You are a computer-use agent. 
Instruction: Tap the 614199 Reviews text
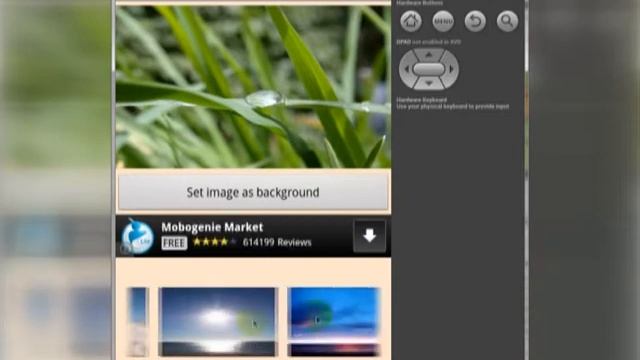point(277,242)
